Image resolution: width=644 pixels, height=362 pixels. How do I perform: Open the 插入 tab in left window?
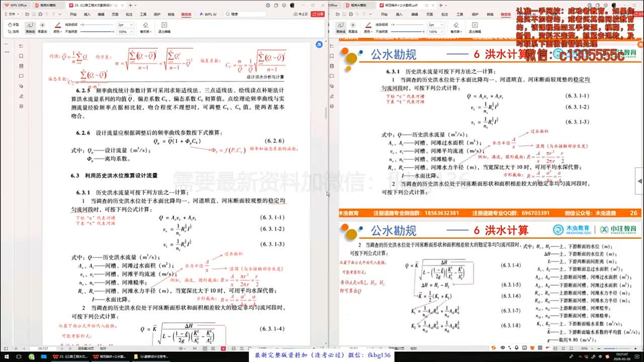pyautogui.click(x=87, y=14)
